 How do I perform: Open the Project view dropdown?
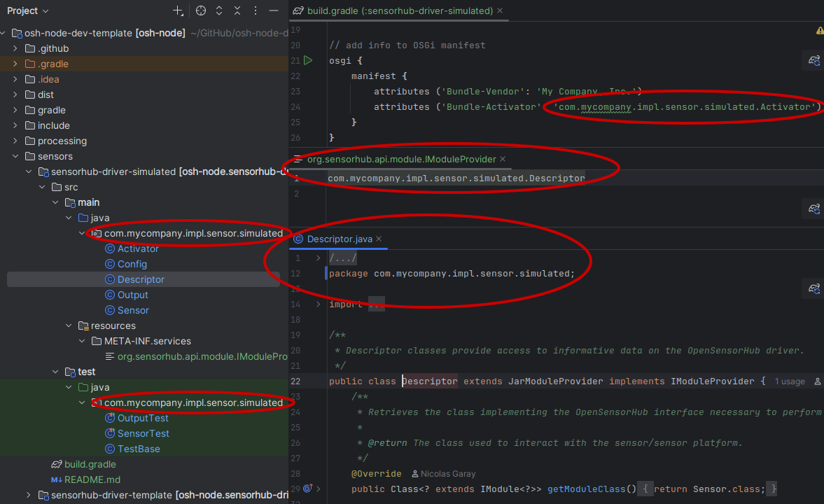coord(28,10)
